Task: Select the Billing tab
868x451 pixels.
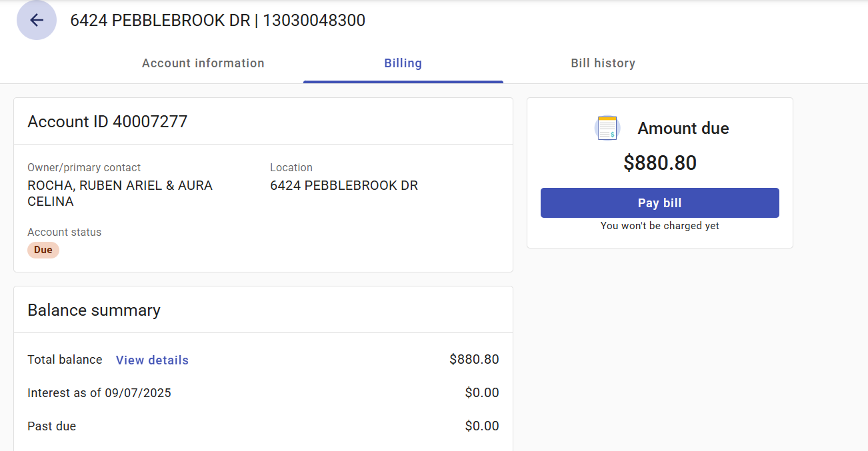Action: point(403,63)
